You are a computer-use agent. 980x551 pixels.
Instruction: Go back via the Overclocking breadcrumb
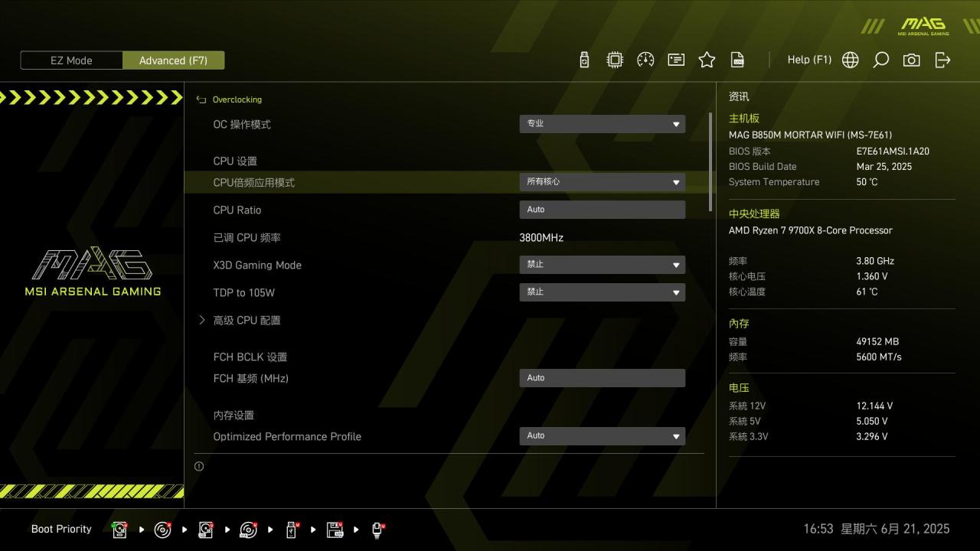tap(229, 99)
